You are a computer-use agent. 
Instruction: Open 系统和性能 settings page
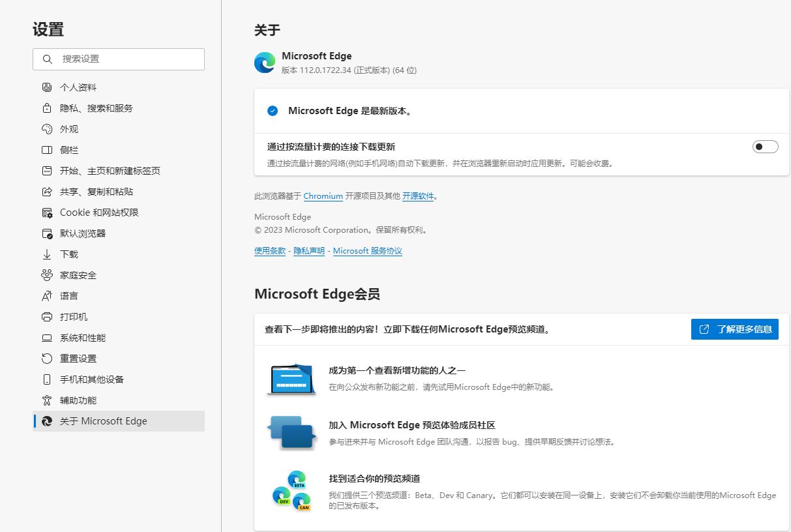82,338
